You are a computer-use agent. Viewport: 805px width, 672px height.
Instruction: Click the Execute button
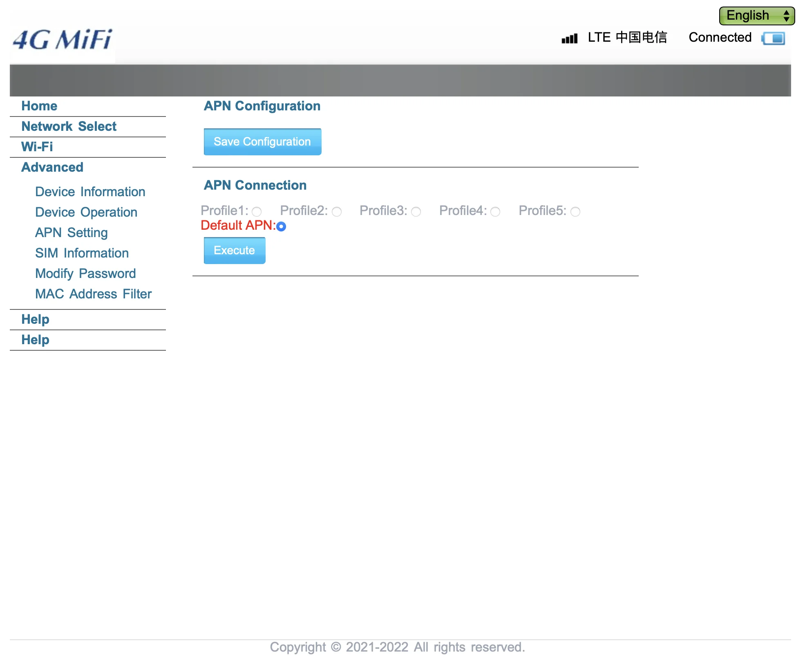pyautogui.click(x=234, y=251)
